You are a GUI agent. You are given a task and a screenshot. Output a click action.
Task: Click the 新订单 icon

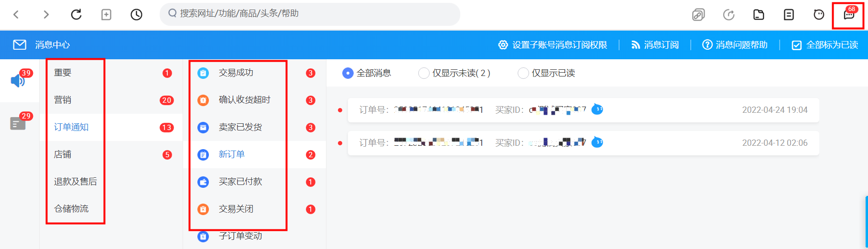tap(203, 155)
